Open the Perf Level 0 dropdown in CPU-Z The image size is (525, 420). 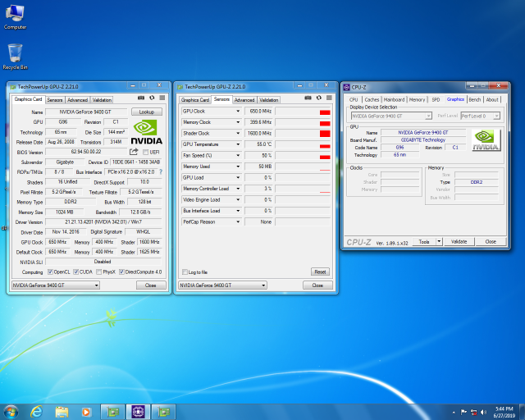point(481,116)
